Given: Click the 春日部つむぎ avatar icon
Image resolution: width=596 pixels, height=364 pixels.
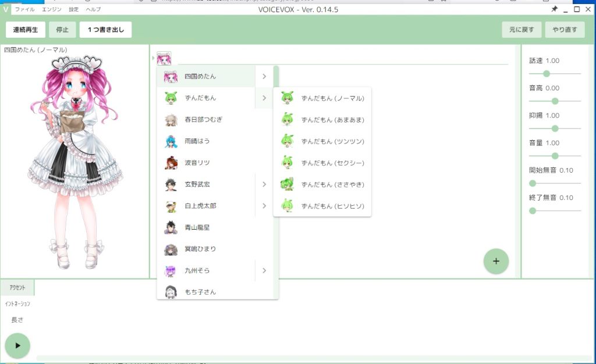Looking at the screenshot, I should (171, 120).
